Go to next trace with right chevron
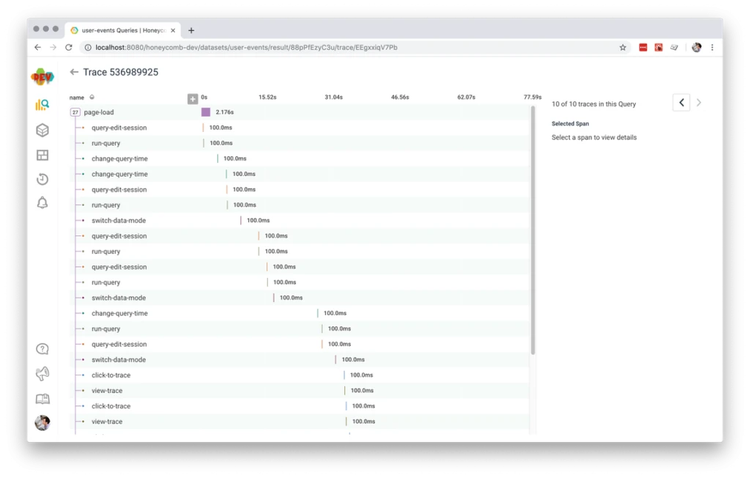The height and width of the screenshot is (478, 750). [x=699, y=102]
